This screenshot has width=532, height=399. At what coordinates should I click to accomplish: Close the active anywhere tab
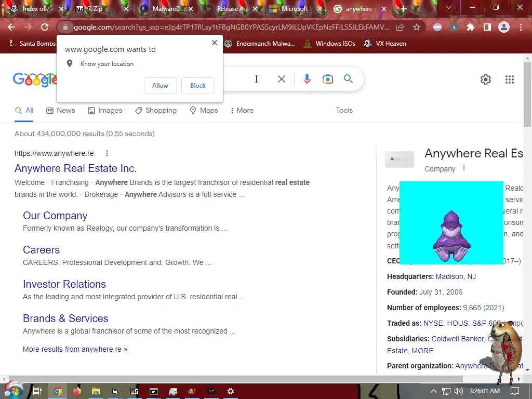click(384, 9)
